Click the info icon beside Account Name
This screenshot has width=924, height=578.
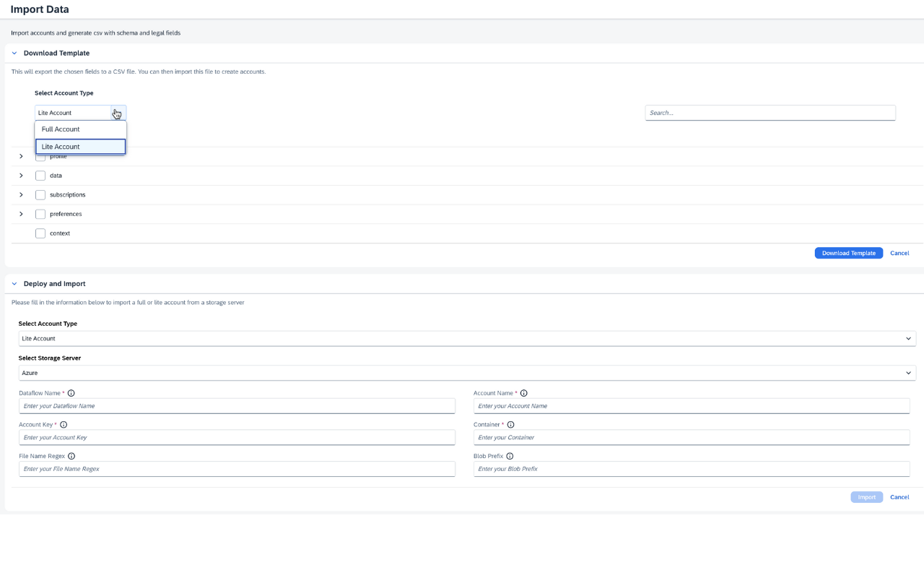(523, 393)
